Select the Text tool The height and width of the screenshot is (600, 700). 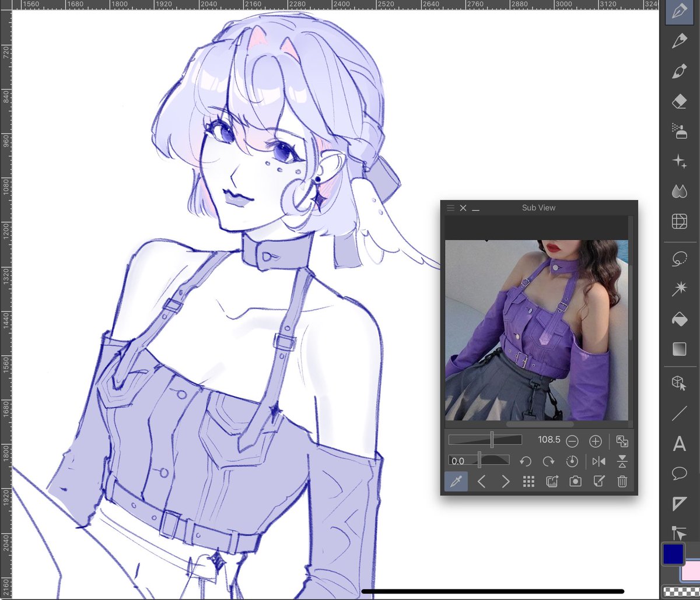[680, 444]
